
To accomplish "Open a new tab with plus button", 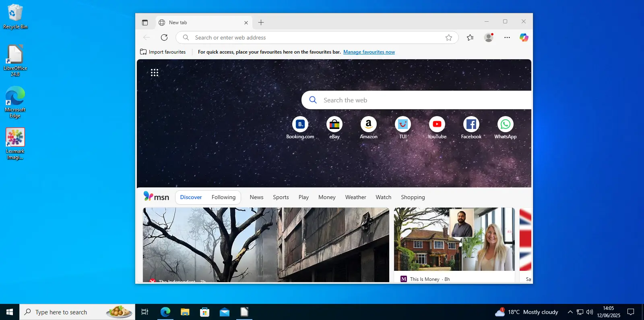I will click(261, 23).
